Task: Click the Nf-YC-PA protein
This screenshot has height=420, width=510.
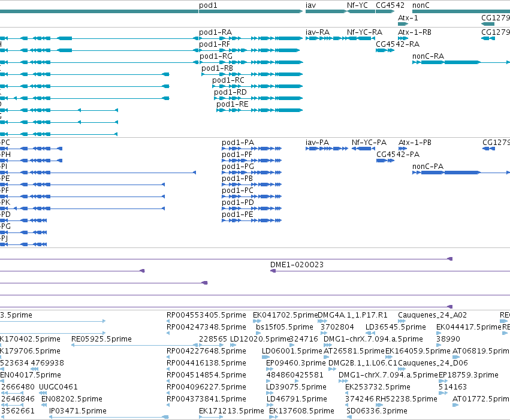Action: pos(363,149)
